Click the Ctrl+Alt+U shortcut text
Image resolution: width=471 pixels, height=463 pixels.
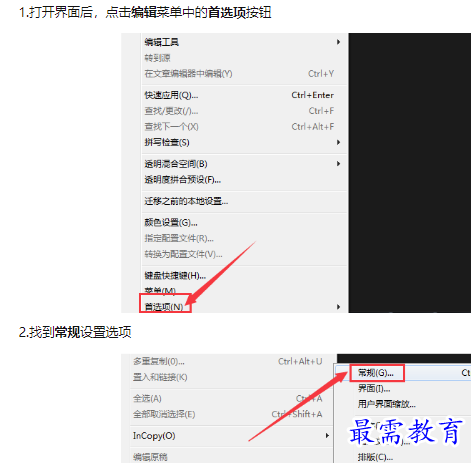point(300,361)
